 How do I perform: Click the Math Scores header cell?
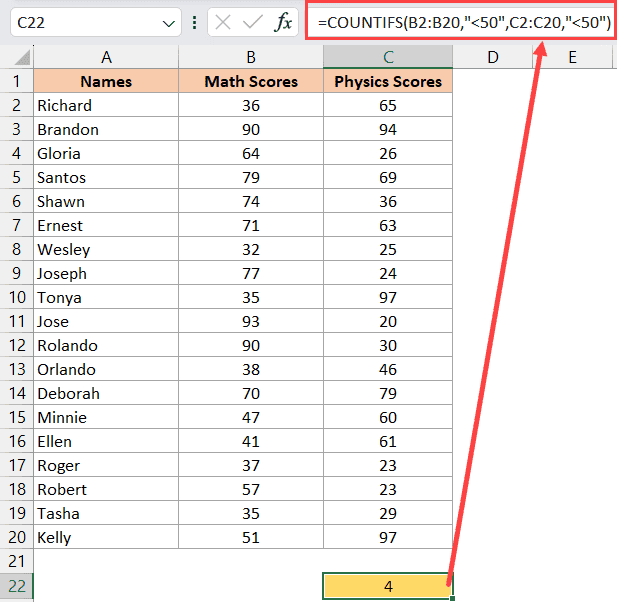[x=251, y=82]
